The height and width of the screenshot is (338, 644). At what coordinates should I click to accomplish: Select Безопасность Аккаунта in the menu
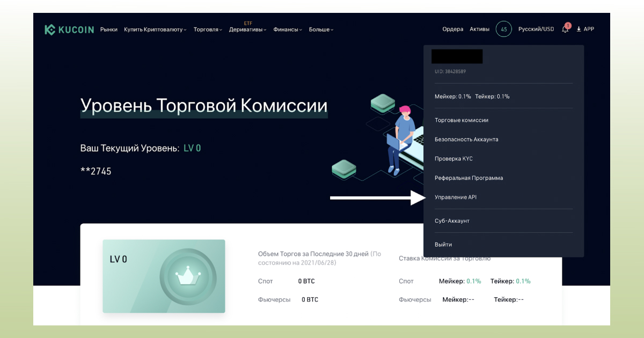pos(466,139)
